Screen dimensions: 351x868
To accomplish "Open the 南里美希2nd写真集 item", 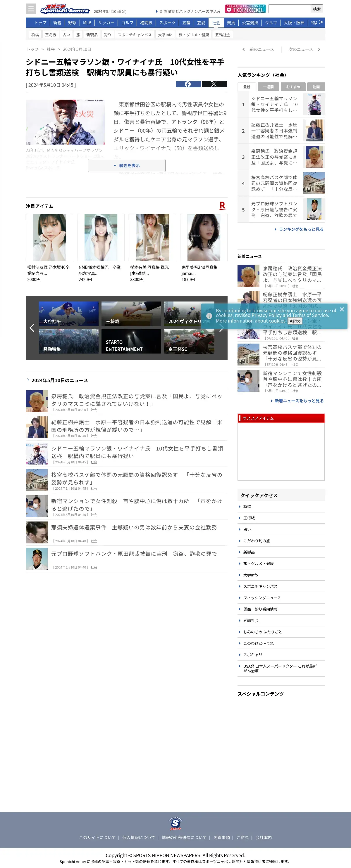I will 204,248.
